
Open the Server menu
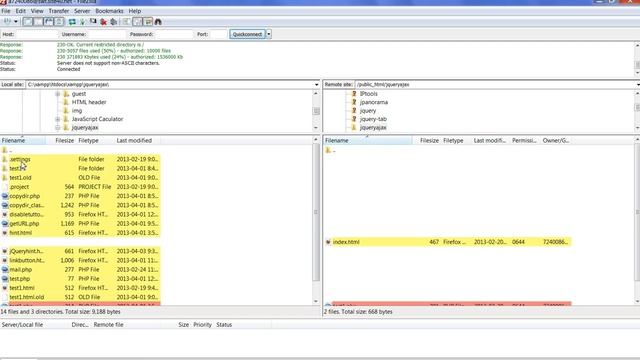coord(82,11)
